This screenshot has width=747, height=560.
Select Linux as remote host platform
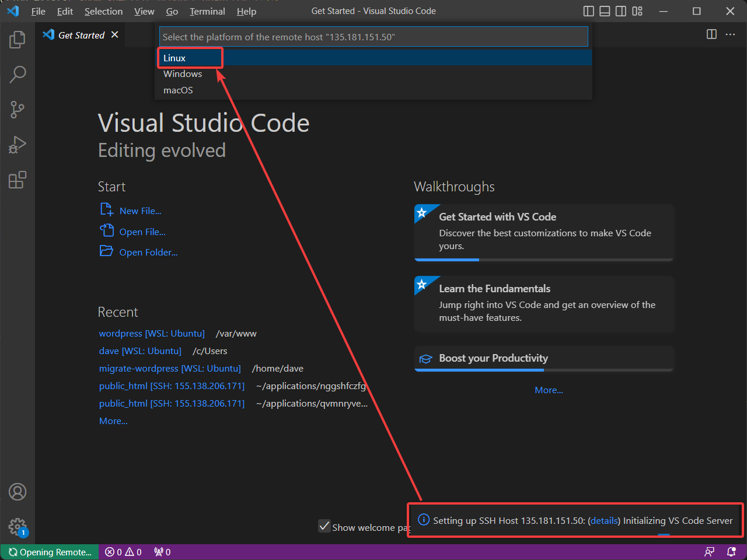tap(373, 58)
